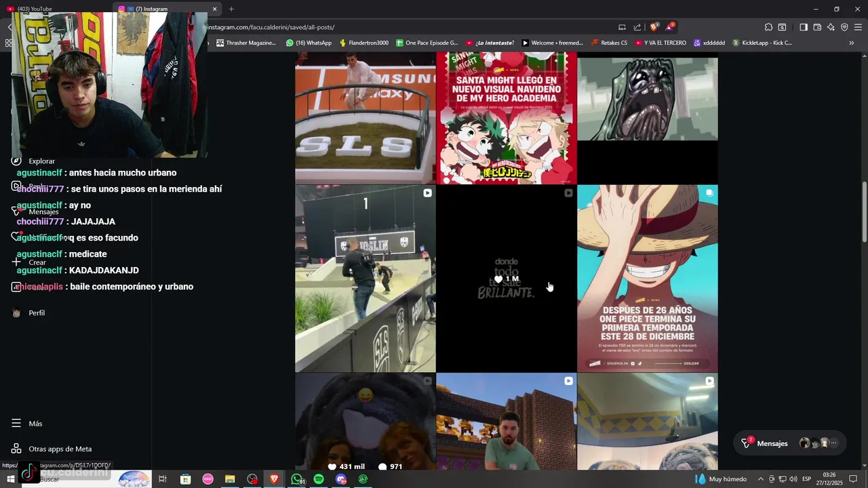Open the pug dogs reel thumbnail
This screenshot has height=488, width=868.
pyautogui.click(x=647, y=422)
